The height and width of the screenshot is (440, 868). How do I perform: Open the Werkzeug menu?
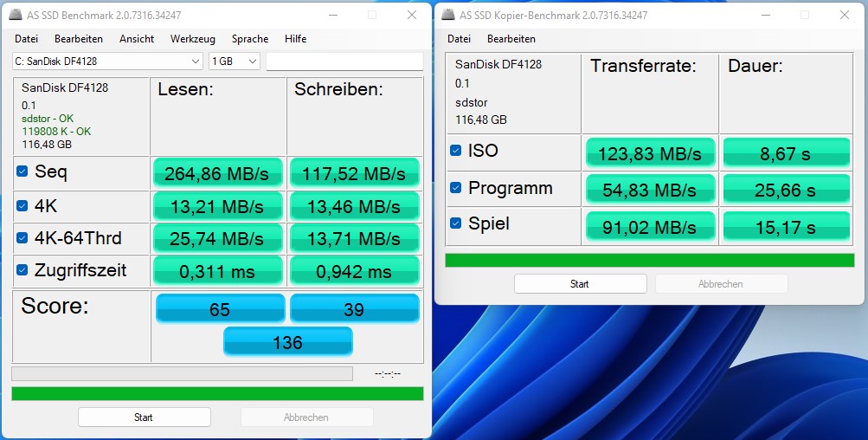(x=193, y=39)
